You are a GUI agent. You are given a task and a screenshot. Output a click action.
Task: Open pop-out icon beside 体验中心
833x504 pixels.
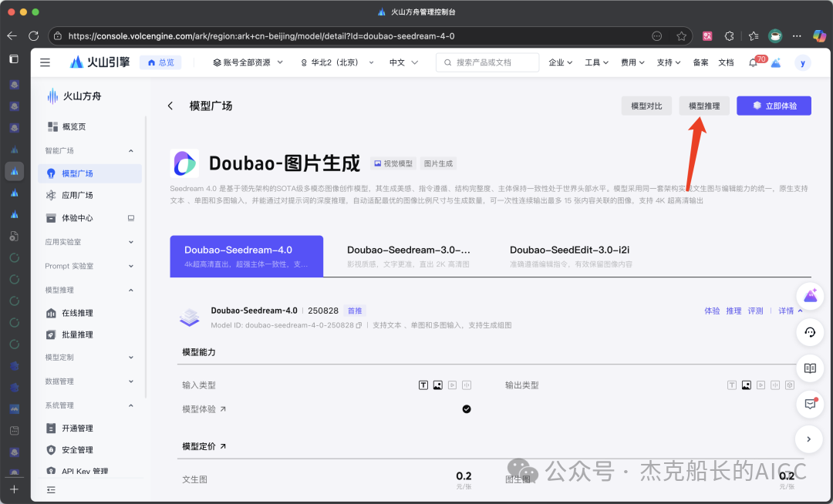pos(130,218)
